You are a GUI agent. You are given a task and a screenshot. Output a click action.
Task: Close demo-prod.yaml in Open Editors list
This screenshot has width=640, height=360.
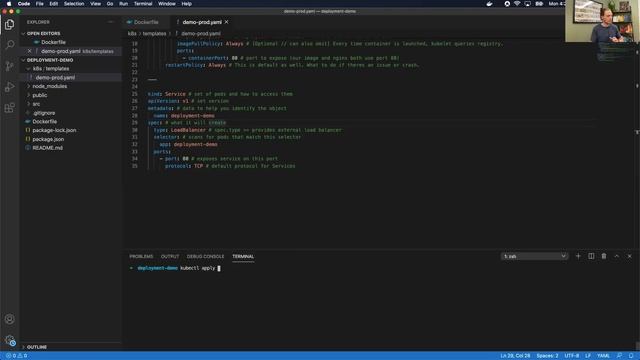pos(29,51)
